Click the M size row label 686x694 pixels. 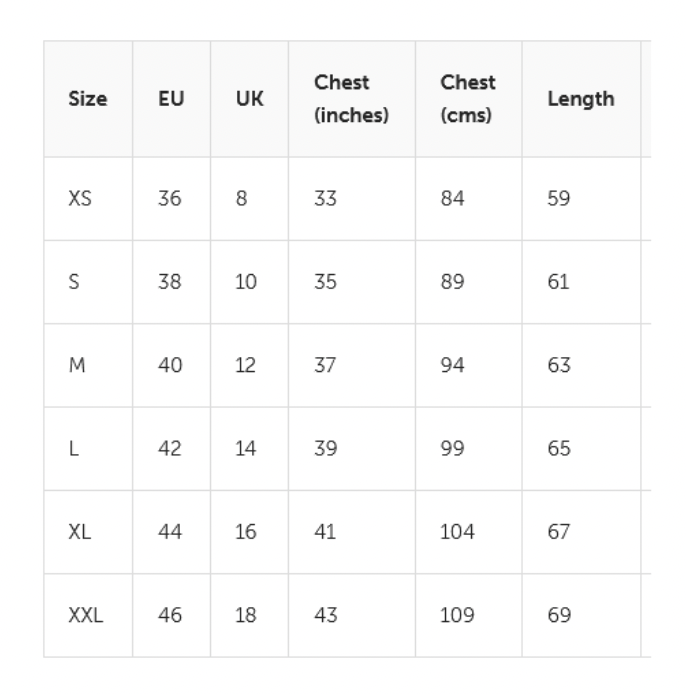click(77, 366)
